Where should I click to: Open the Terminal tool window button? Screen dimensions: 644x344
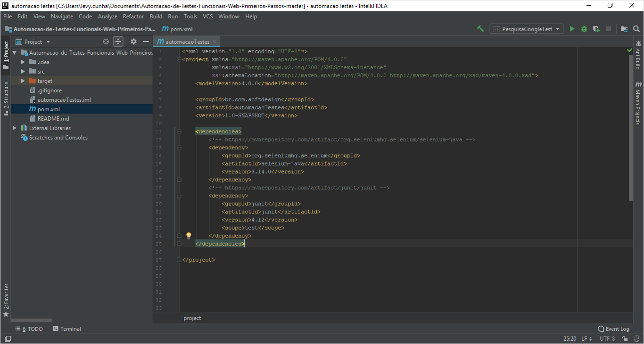click(67, 329)
